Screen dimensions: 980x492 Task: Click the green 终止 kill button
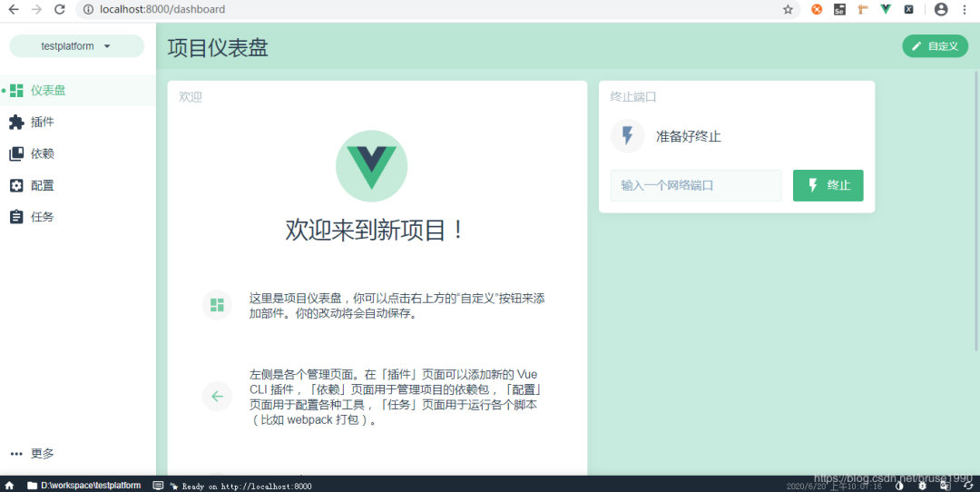coord(828,186)
